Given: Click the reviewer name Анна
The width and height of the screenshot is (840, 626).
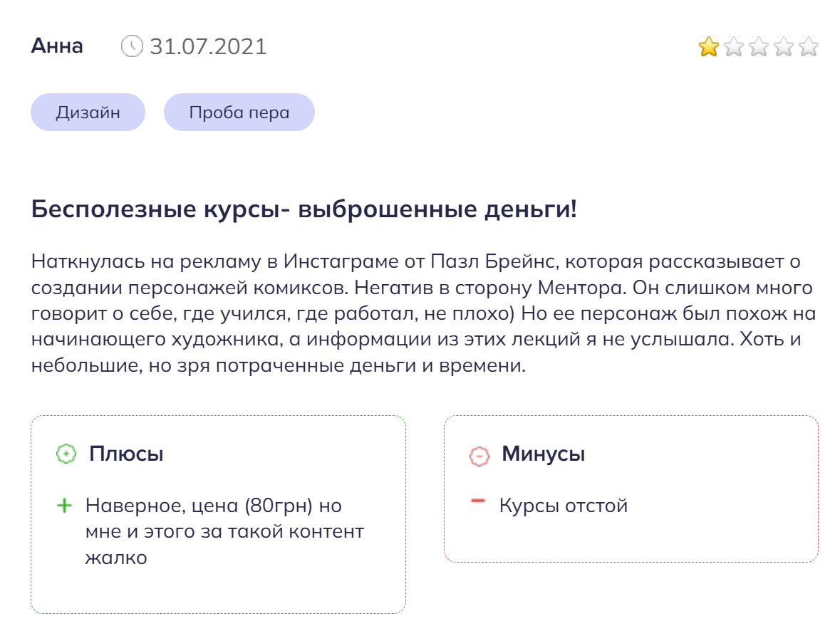Looking at the screenshot, I should pyautogui.click(x=57, y=46).
